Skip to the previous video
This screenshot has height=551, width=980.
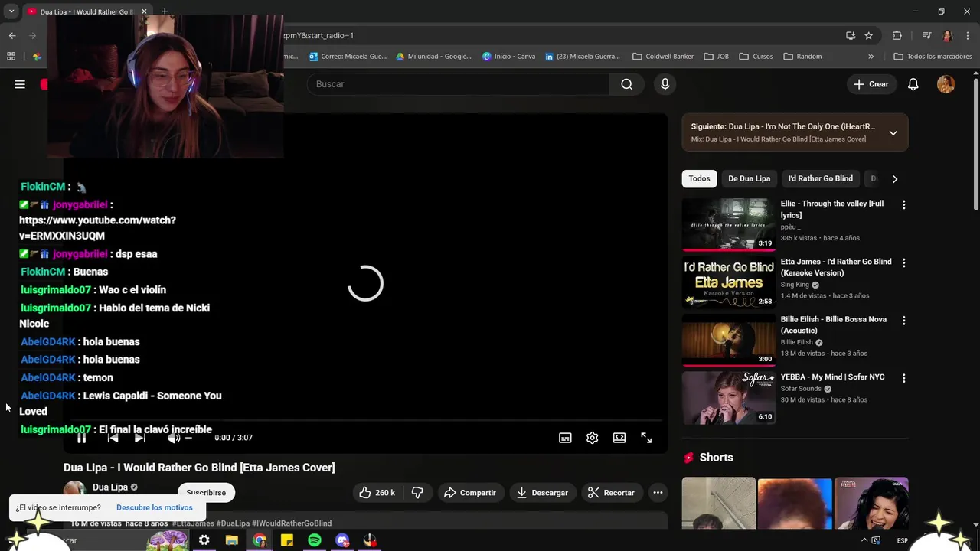click(x=113, y=438)
